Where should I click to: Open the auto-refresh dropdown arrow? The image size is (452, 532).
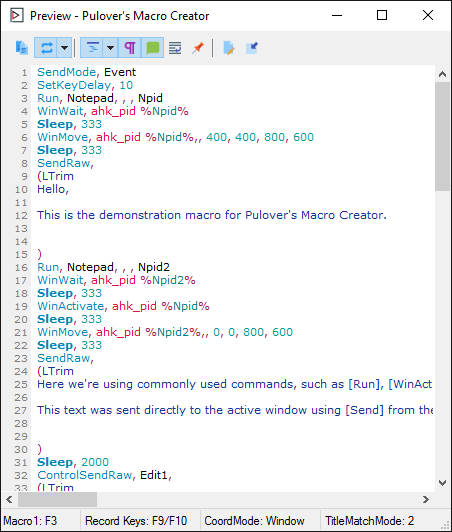point(64,48)
